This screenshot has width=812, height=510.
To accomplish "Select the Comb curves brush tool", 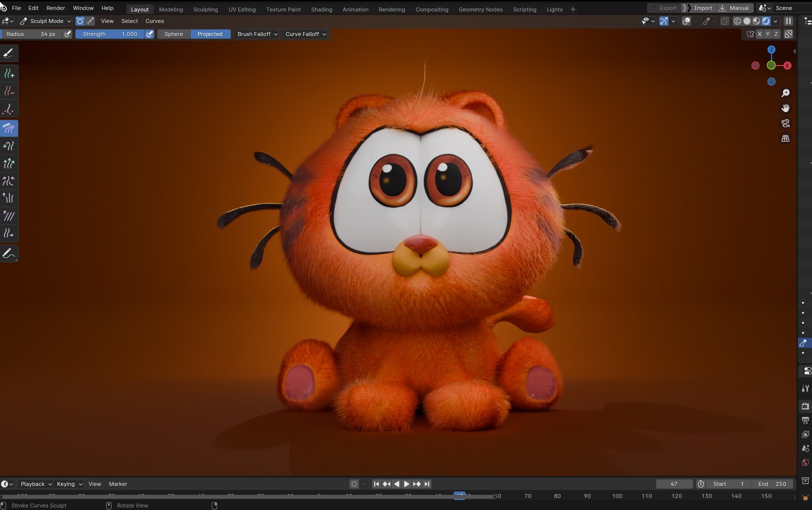I will point(9,128).
